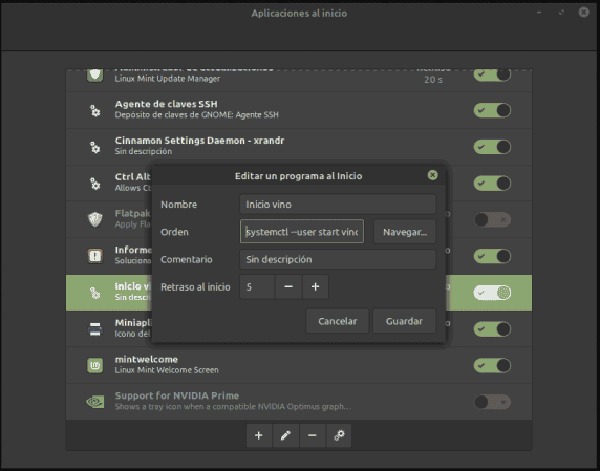Enable the Flatpak row startup switch
The image size is (600, 471).
[492, 220]
